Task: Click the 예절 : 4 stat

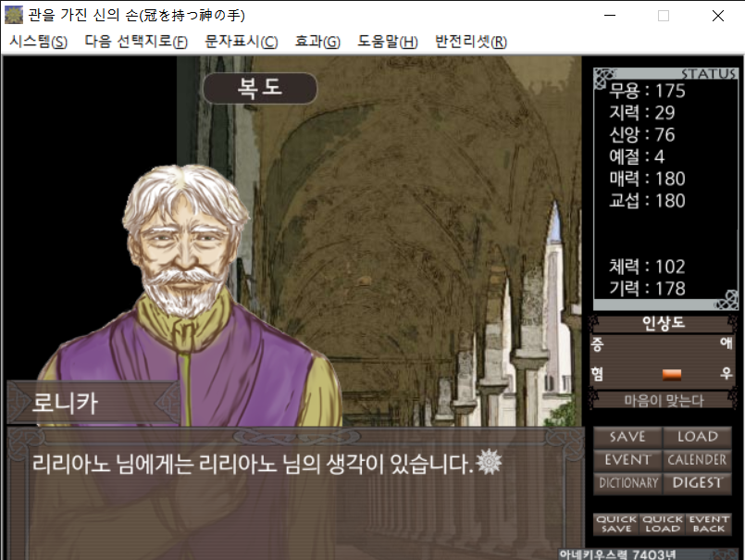Action: coord(637,156)
